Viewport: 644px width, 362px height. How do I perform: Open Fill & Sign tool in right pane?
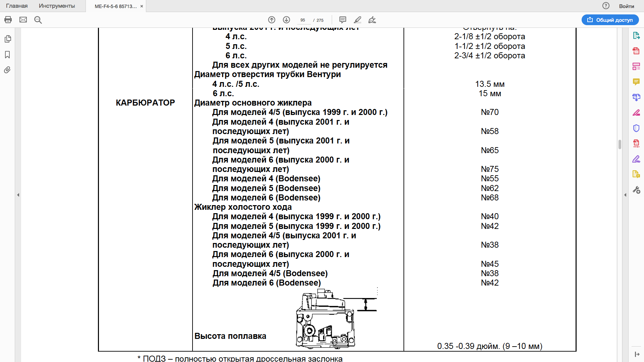pyautogui.click(x=636, y=159)
